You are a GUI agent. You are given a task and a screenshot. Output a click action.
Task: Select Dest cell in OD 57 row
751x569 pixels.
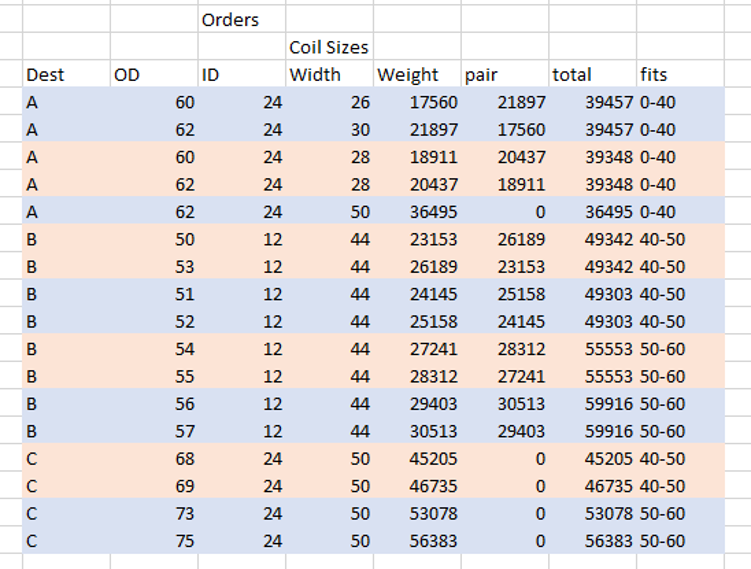point(67,431)
